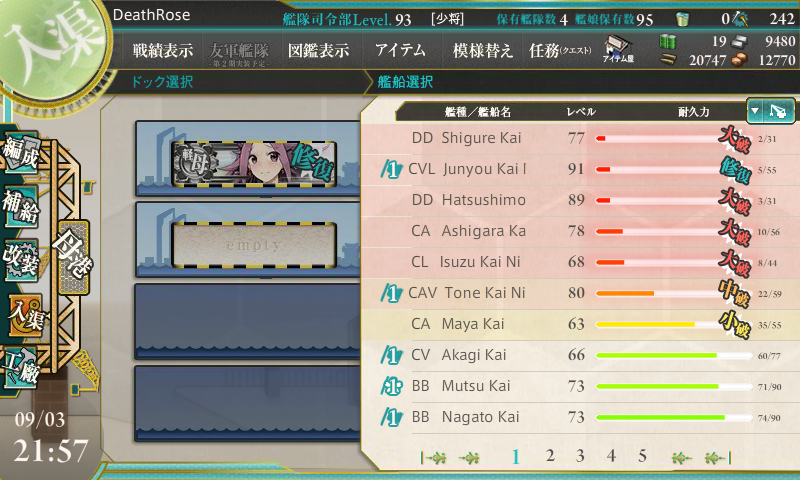This screenshot has width=800, height=480.
Task: Open the 編成 fleet composition icon
Action: pyautogui.click(x=20, y=152)
